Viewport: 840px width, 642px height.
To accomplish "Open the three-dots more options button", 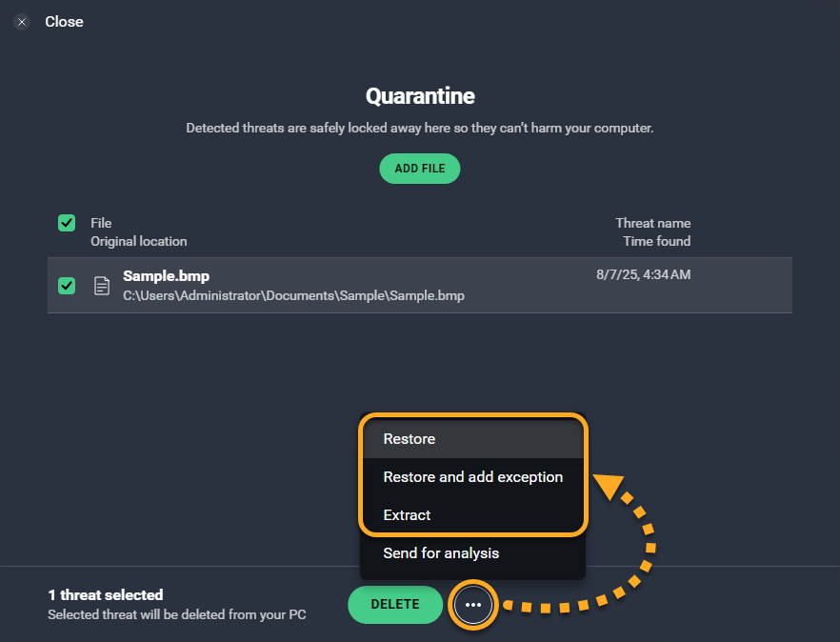I will 473,605.
